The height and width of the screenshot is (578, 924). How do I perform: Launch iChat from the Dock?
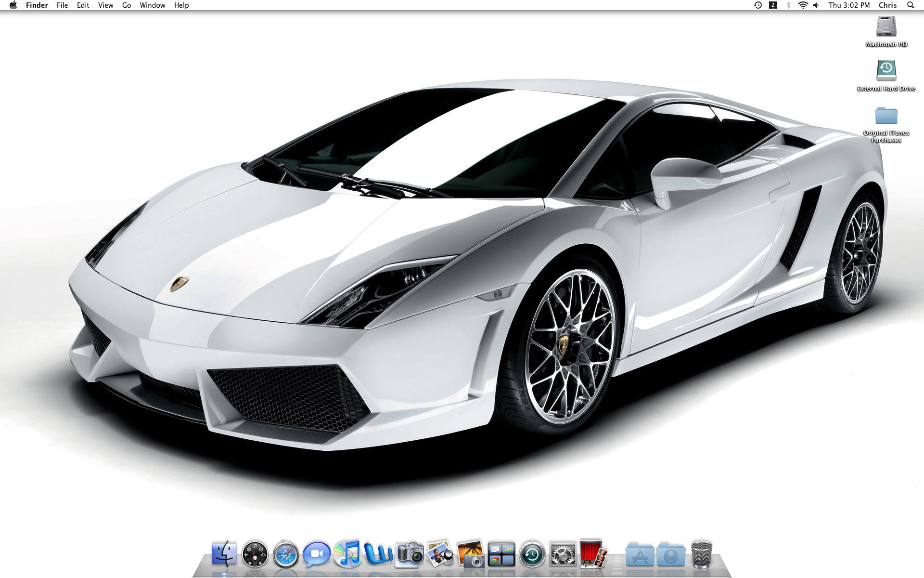coord(317,554)
